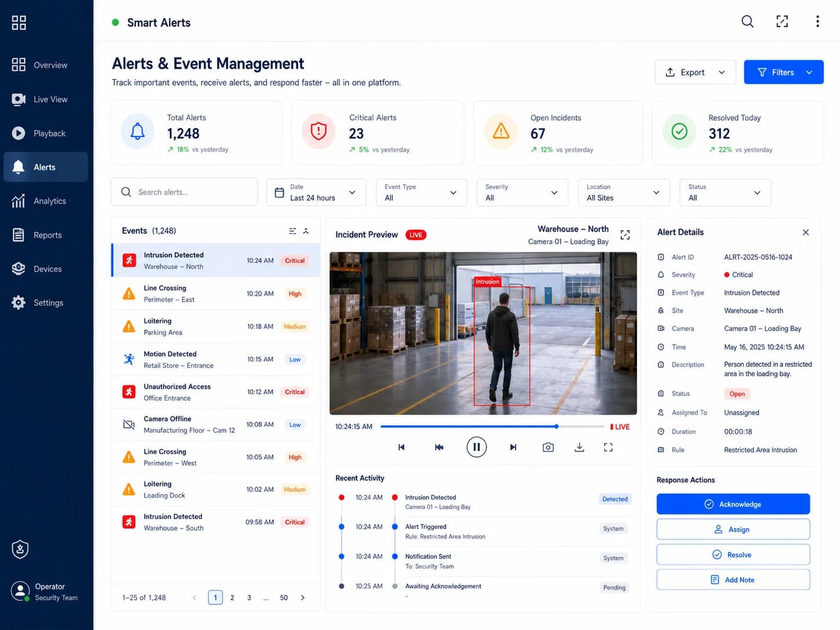This screenshot has width=840, height=630.
Task: Click the Search alerts input field
Action: [x=184, y=192]
